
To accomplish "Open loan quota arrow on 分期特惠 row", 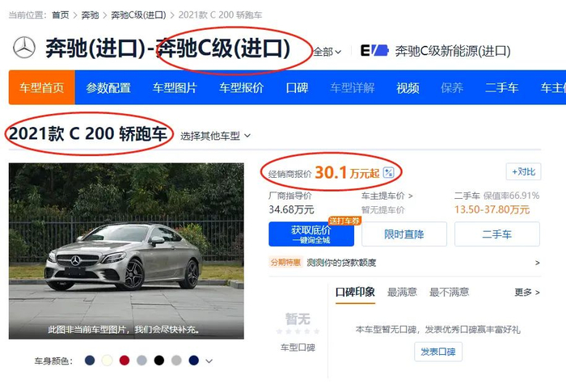I will pyautogui.click(x=537, y=263).
